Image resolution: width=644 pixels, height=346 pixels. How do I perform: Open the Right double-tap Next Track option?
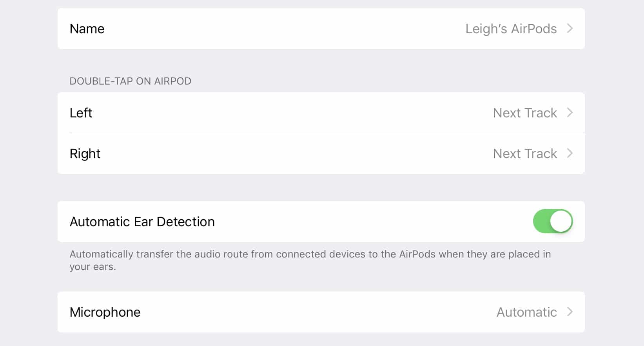(525, 154)
